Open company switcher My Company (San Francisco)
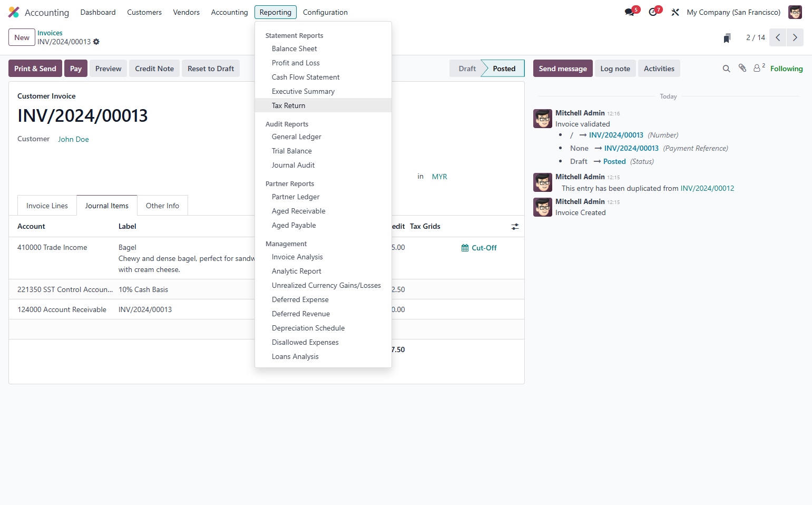The image size is (812, 505). (733, 12)
